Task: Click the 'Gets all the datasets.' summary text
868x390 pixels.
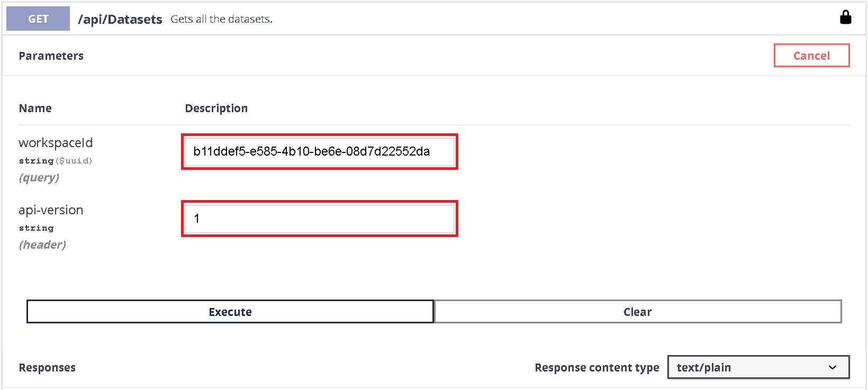Action: coord(221,20)
